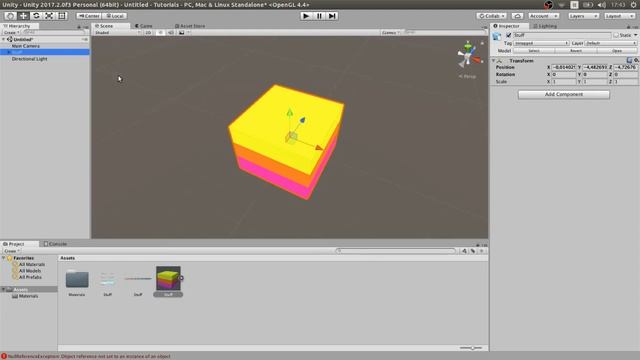Collapse the Transform component

click(493, 60)
